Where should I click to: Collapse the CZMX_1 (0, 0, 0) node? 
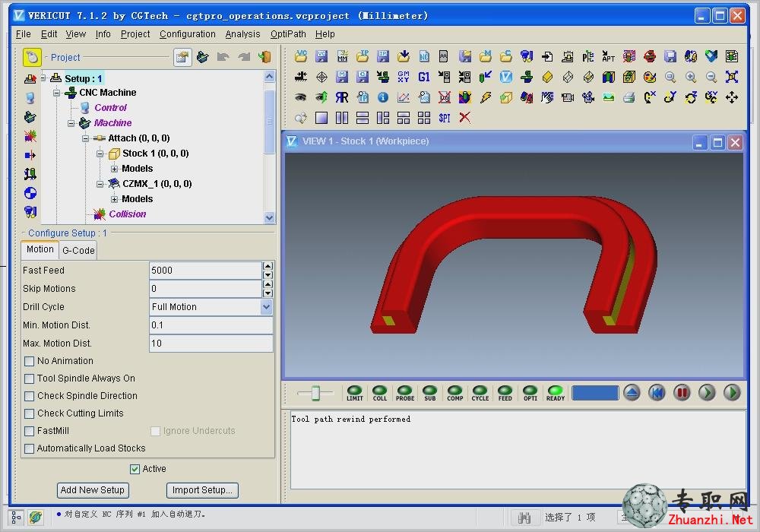(x=100, y=184)
